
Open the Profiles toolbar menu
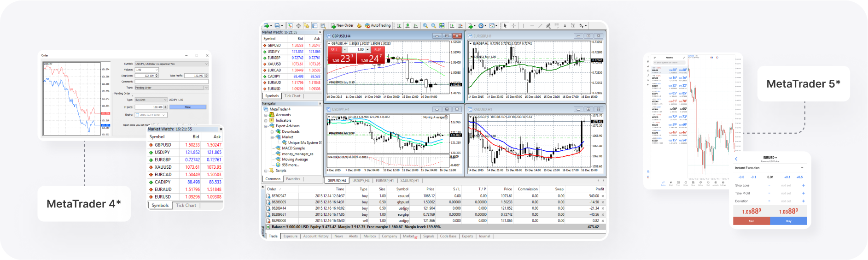pyautogui.click(x=277, y=25)
